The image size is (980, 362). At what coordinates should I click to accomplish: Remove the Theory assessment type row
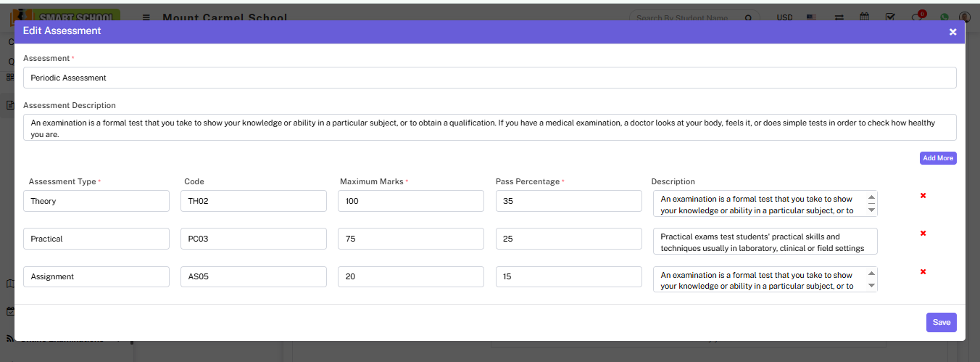pos(923,196)
